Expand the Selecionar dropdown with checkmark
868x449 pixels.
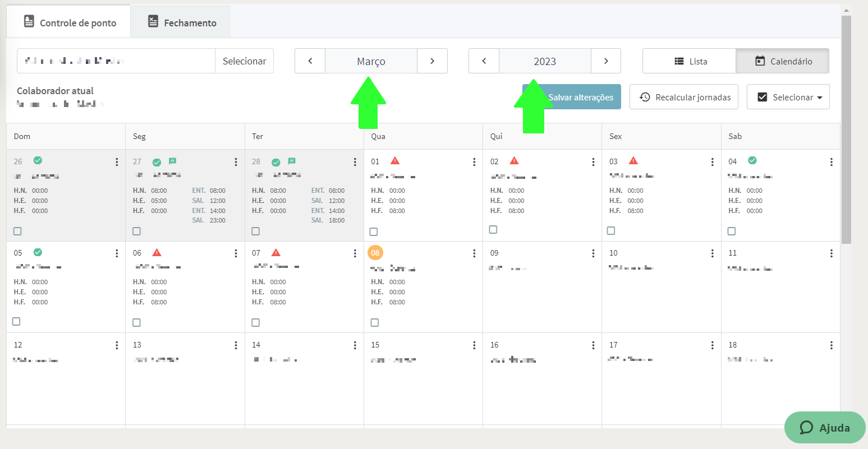(x=788, y=97)
